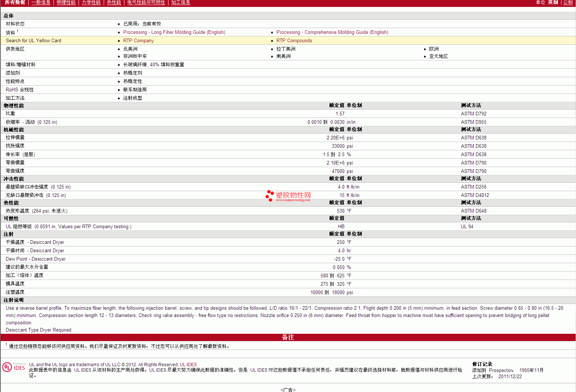
Task: Open the Comprehensive Molding Guide link
Action: (332, 32)
